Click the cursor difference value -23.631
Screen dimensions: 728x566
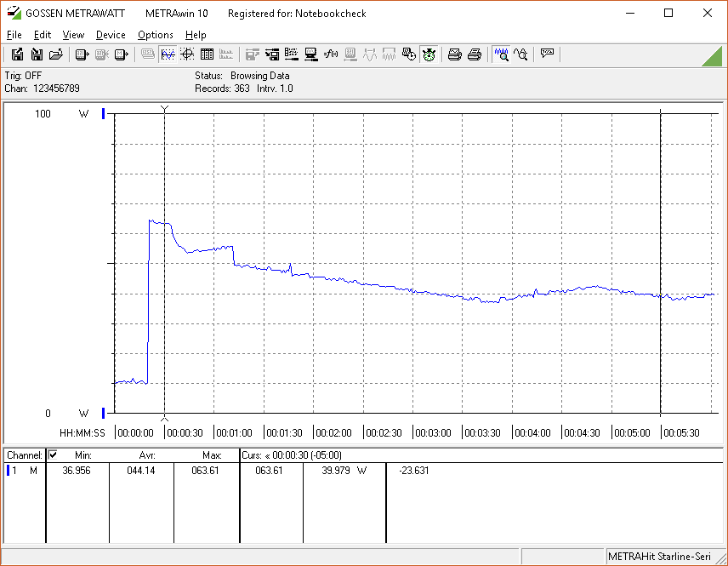point(413,471)
